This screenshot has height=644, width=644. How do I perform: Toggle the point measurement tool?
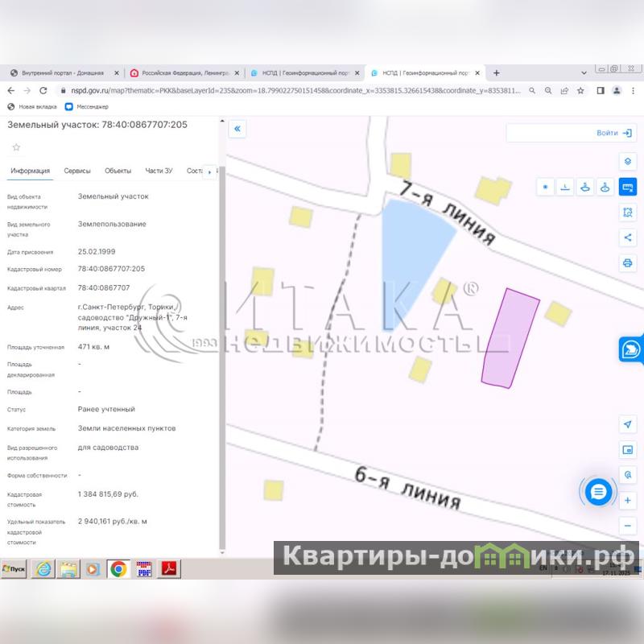pos(546,187)
